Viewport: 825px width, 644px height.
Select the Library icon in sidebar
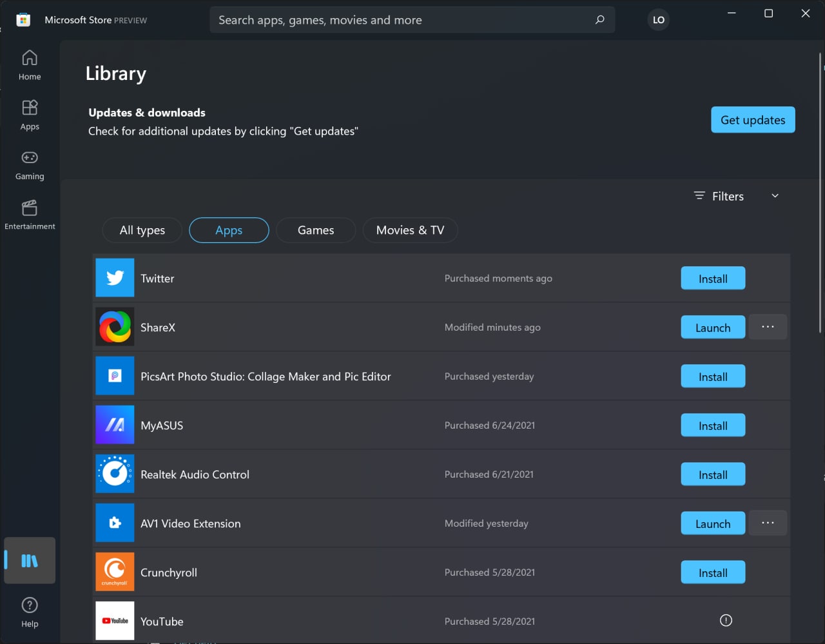(30, 560)
